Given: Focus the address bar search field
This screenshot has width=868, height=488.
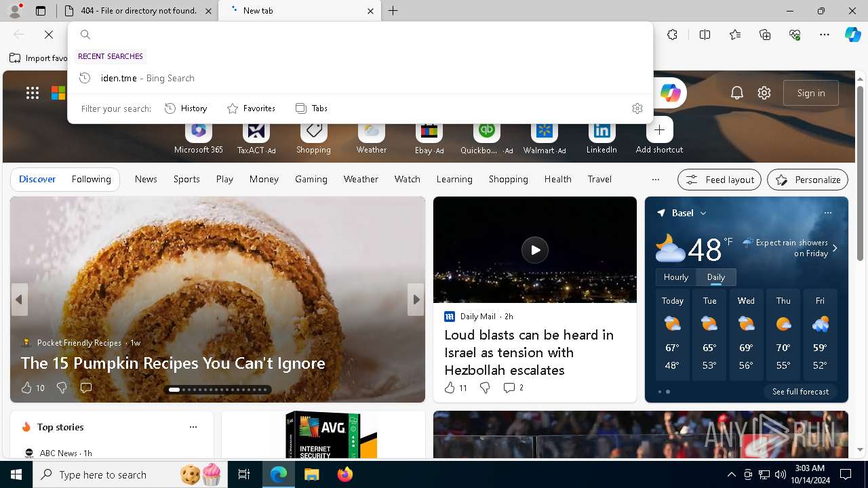Looking at the screenshot, I should pos(360,35).
